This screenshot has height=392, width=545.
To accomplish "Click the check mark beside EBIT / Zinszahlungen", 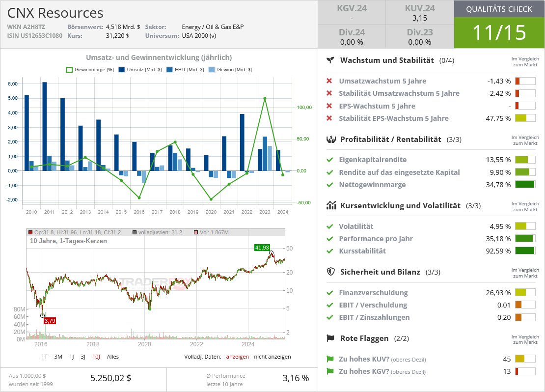I will (330, 317).
